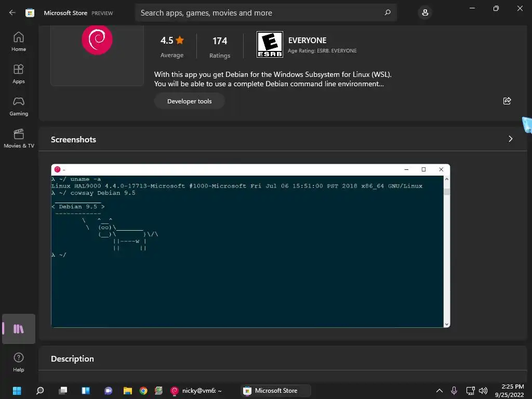
Task: Click the search magnifier icon
Action: (388, 12)
